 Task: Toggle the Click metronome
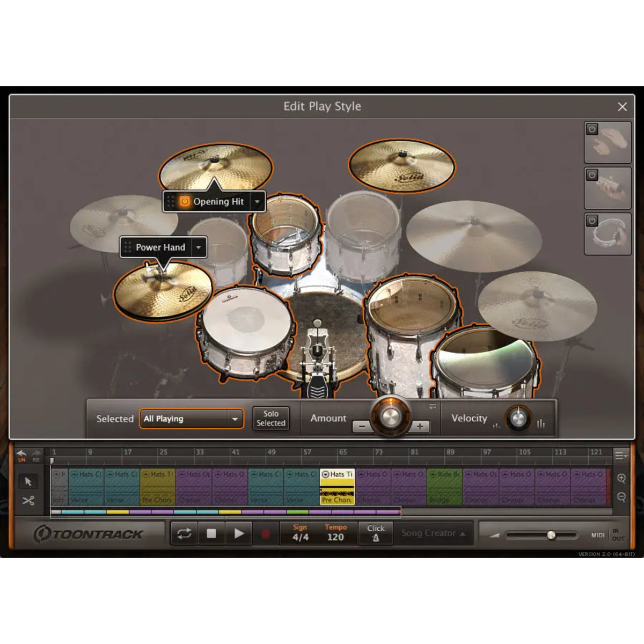point(376,533)
